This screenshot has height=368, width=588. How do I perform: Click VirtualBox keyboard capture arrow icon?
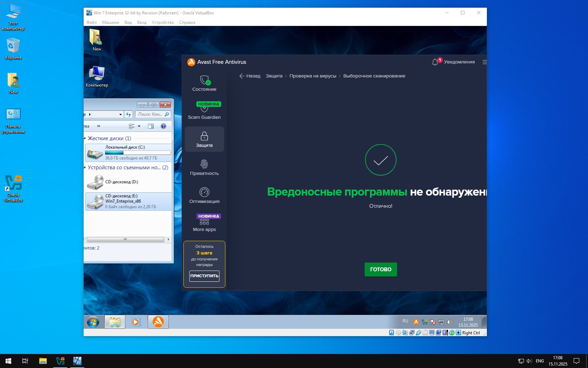pos(458,333)
